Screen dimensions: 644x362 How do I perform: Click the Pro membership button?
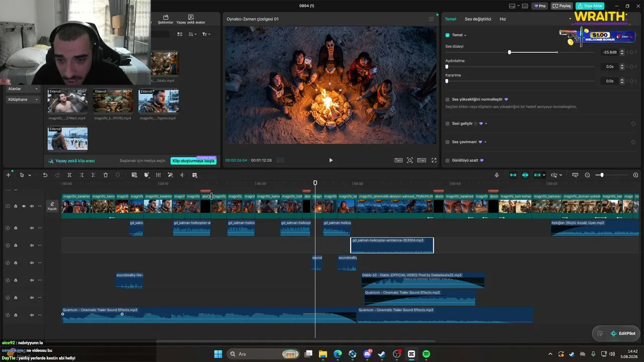(540, 6)
